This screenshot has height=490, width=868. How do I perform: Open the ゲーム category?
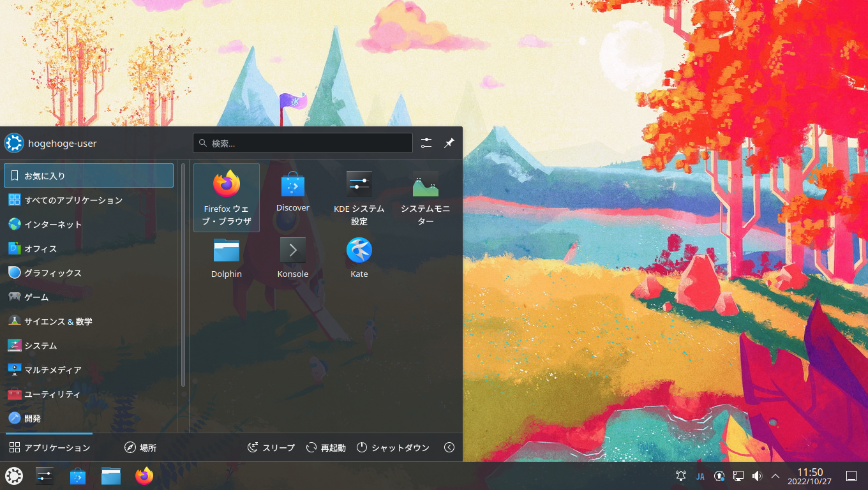[89, 297]
